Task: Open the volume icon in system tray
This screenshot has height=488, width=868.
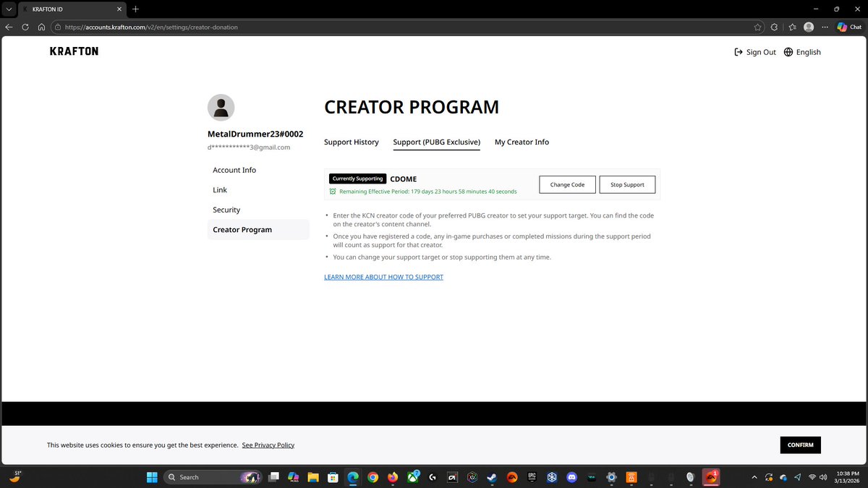Action: (x=823, y=477)
